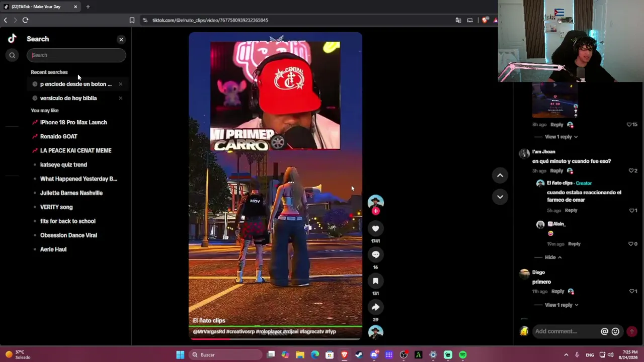Select recent search 'p enciede desde un boton'
644x362 pixels.
click(76, 84)
